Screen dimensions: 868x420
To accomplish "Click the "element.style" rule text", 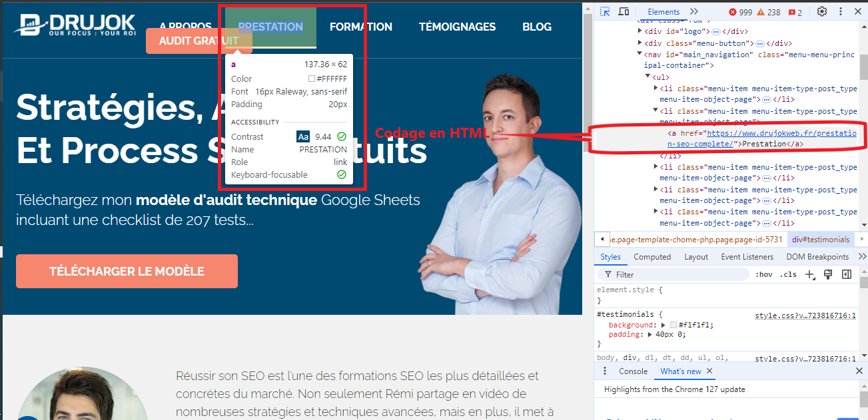I will coord(626,290).
